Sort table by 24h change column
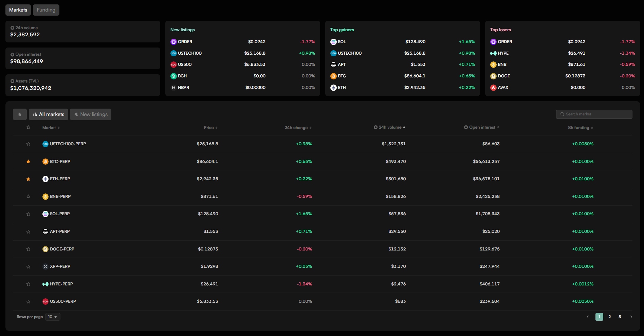 [x=298, y=128]
